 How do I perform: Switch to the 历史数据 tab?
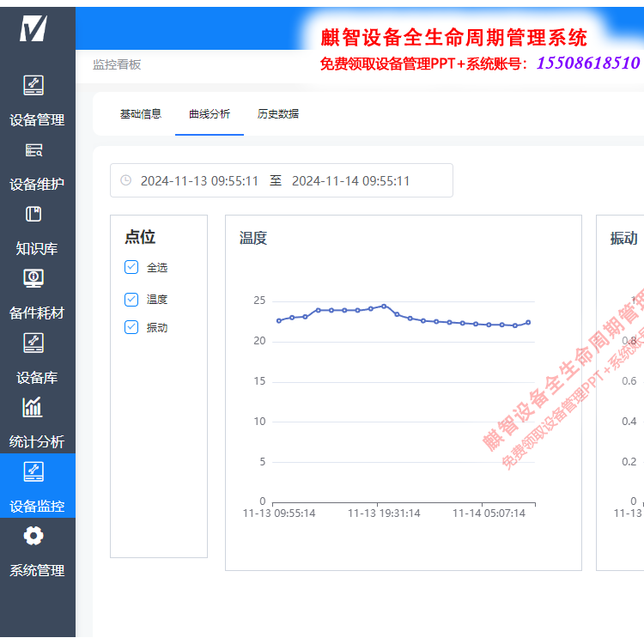click(278, 114)
